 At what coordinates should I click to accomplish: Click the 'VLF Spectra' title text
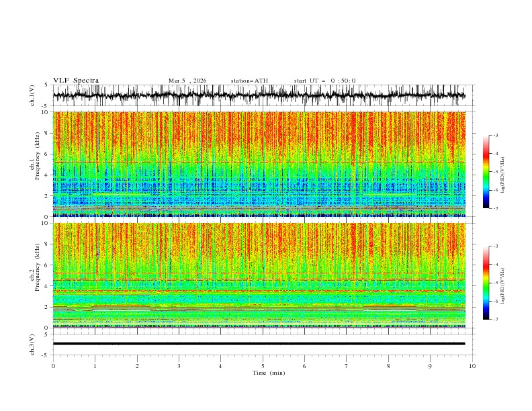click(x=76, y=81)
